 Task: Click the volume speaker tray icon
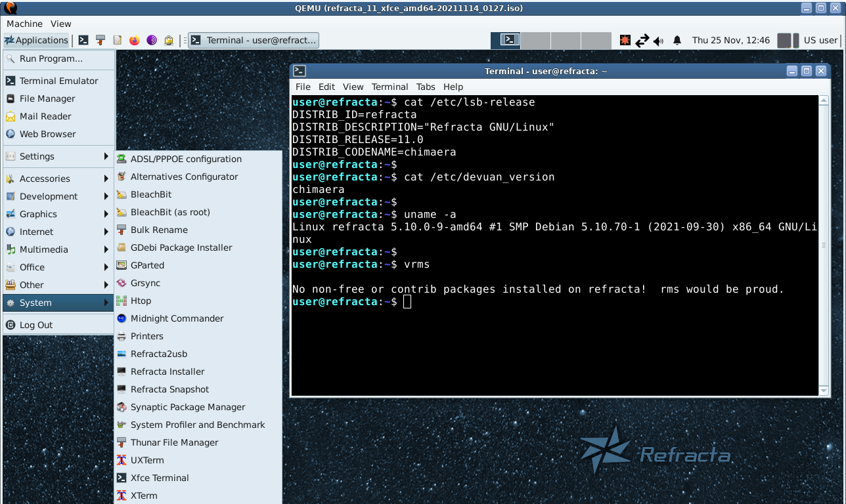click(659, 41)
